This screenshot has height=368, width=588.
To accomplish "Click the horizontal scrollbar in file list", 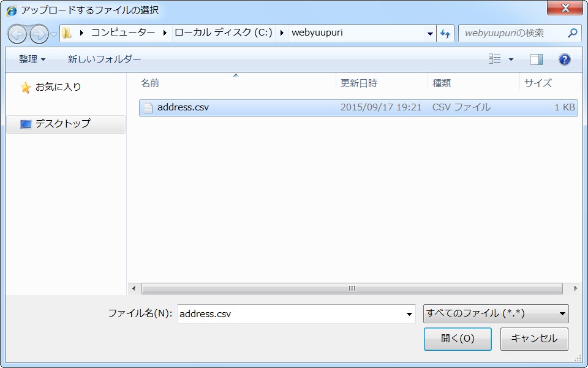I will pyautogui.click(x=352, y=288).
